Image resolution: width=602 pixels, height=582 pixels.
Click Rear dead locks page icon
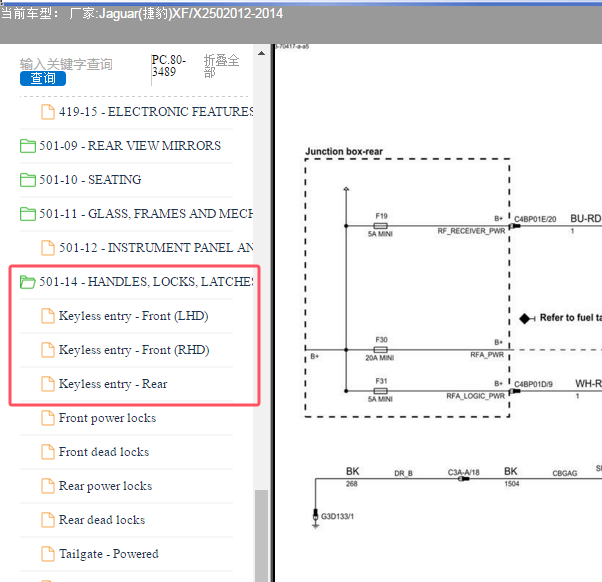(x=48, y=520)
